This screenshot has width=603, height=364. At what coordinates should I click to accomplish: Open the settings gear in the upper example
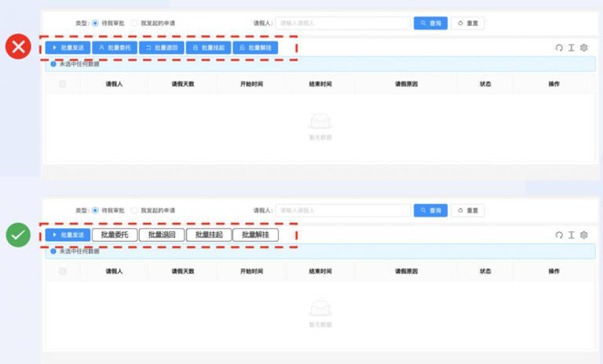584,48
